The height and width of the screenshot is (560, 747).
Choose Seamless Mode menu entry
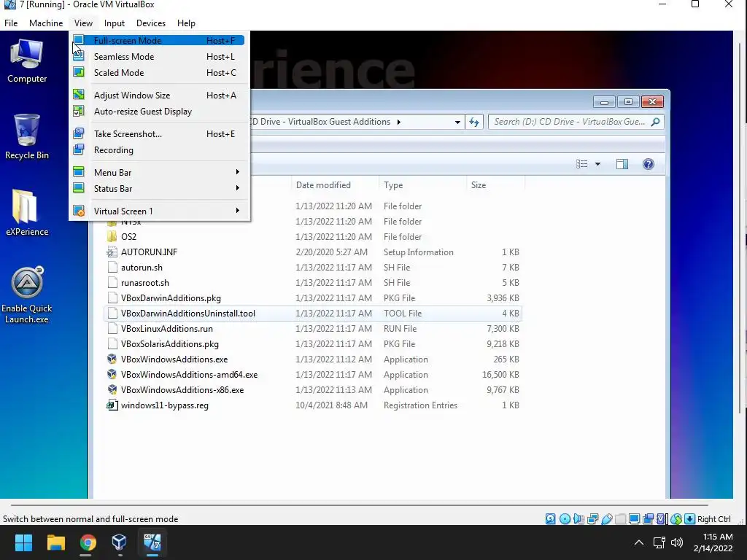pos(158,57)
